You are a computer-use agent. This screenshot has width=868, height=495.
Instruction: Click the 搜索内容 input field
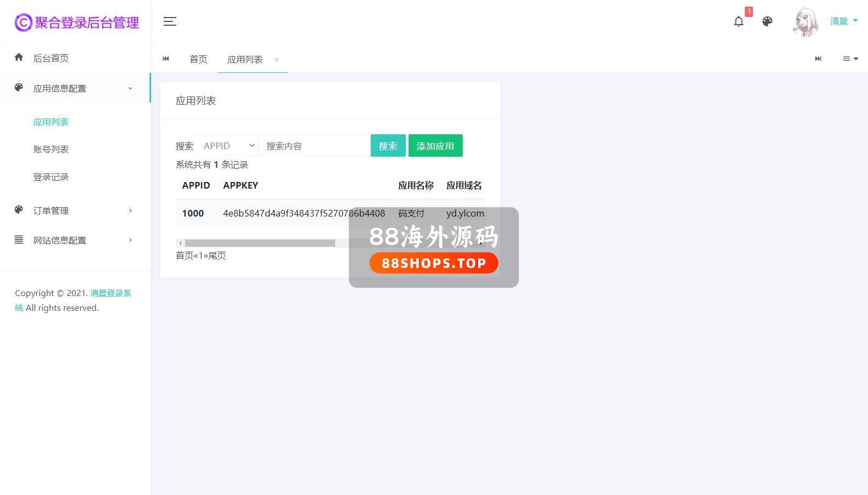[314, 146]
